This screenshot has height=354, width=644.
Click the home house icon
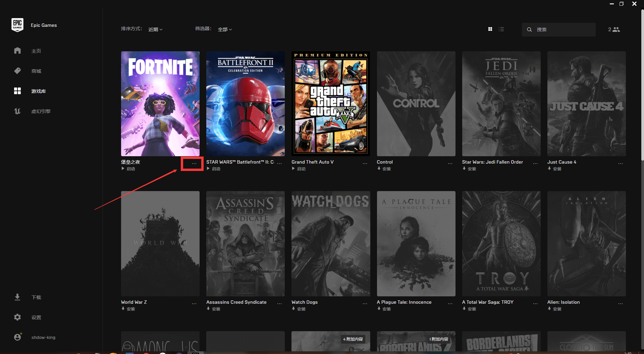click(x=17, y=51)
